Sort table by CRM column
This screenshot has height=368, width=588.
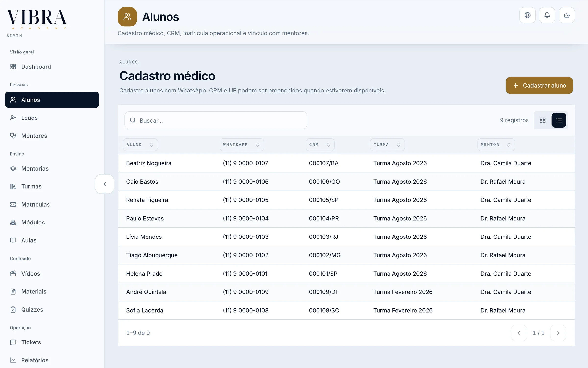(320, 145)
